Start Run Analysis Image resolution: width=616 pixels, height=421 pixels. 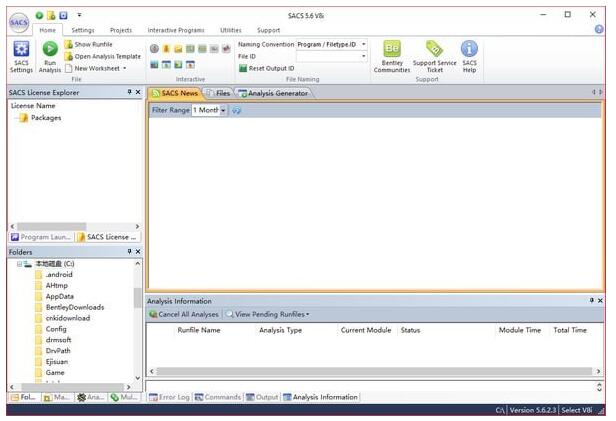pos(50,57)
